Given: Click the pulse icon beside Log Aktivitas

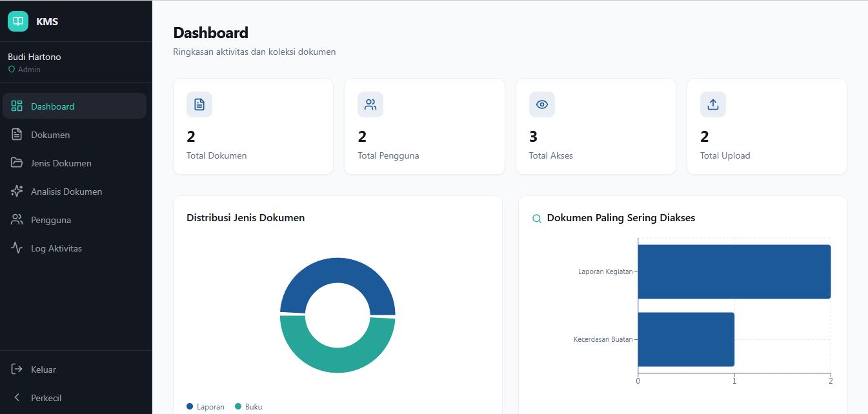Looking at the screenshot, I should pyautogui.click(x=17, y=248).
